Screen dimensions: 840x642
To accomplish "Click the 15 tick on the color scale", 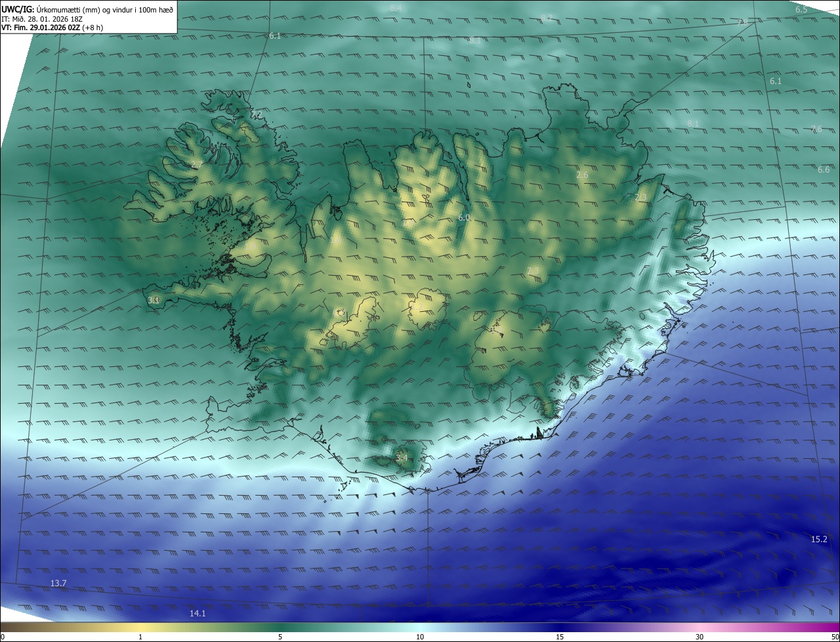I will click(560, 637).
